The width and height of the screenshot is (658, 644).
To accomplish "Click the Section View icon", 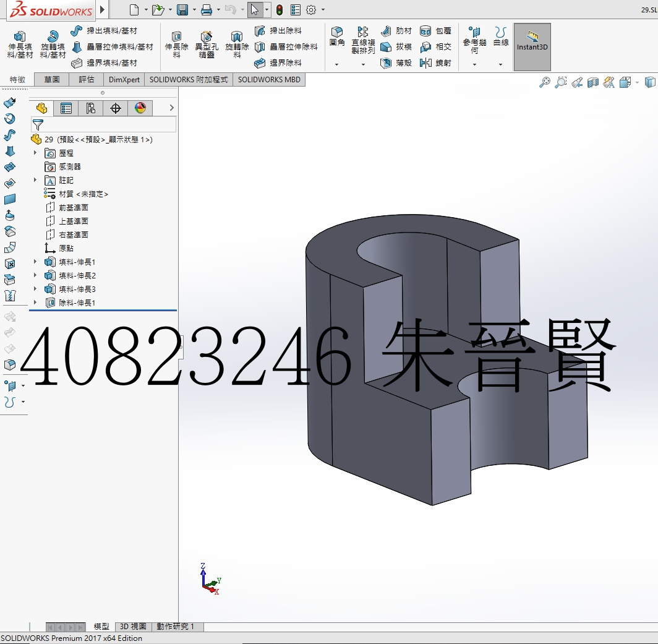I will click(x=593, y=82).
